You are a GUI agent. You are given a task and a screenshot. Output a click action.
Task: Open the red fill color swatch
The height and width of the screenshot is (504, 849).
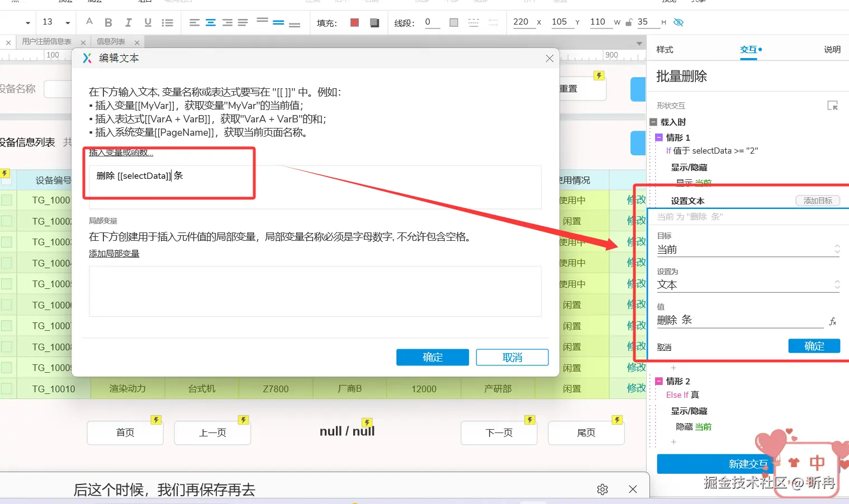pyautogui.click(x=354, y=22)
